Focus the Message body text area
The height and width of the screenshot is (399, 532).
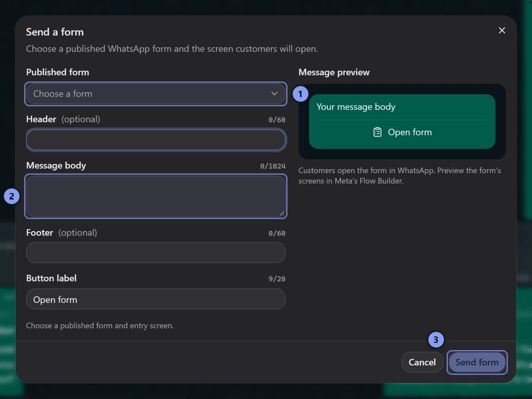[x=156, y=196]
